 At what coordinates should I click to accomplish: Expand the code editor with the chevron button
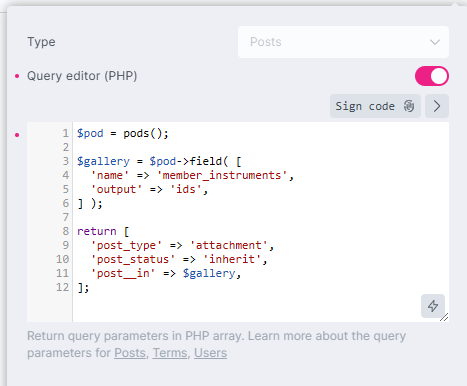[437, 106]
